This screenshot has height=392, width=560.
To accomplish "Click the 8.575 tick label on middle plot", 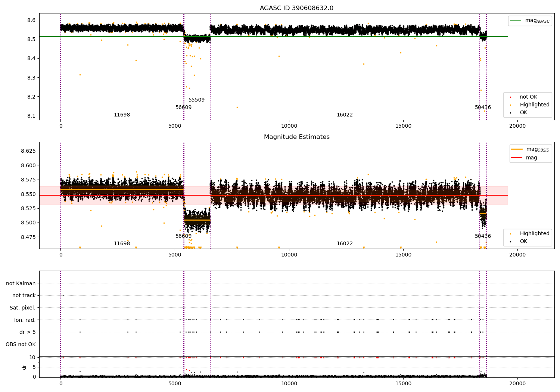I will 28,180.
